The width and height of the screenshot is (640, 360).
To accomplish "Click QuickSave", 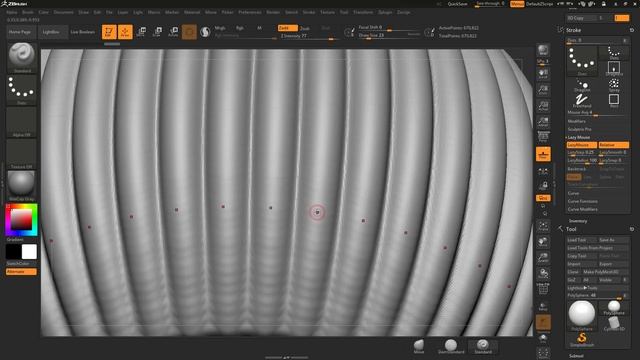I will click(458, 4).
